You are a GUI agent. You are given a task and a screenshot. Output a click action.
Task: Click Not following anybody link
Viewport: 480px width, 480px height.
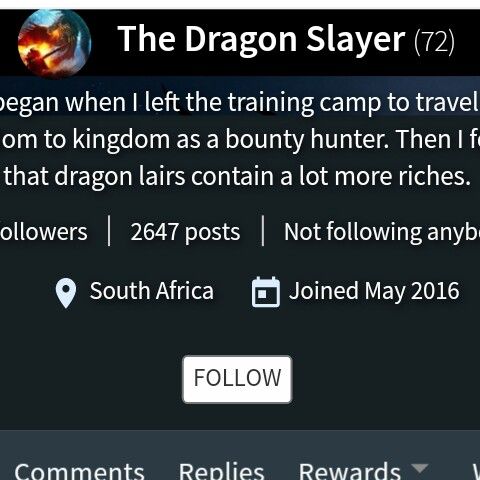point(382,231)
